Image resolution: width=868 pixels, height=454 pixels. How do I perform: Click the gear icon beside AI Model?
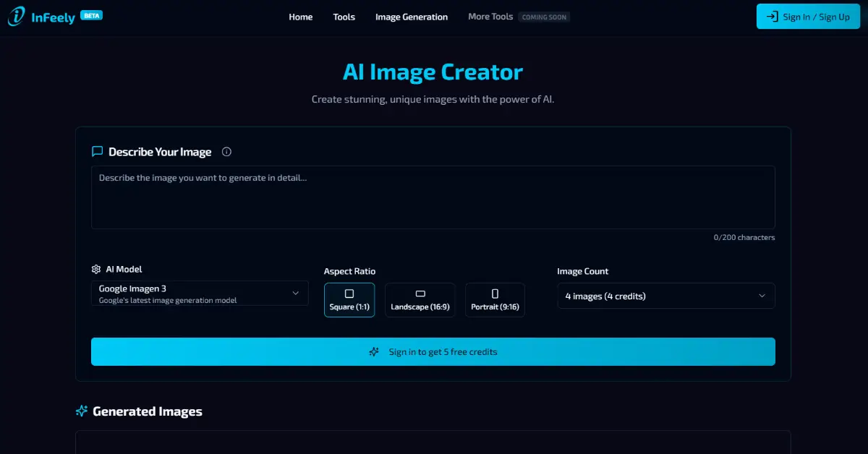96,269
